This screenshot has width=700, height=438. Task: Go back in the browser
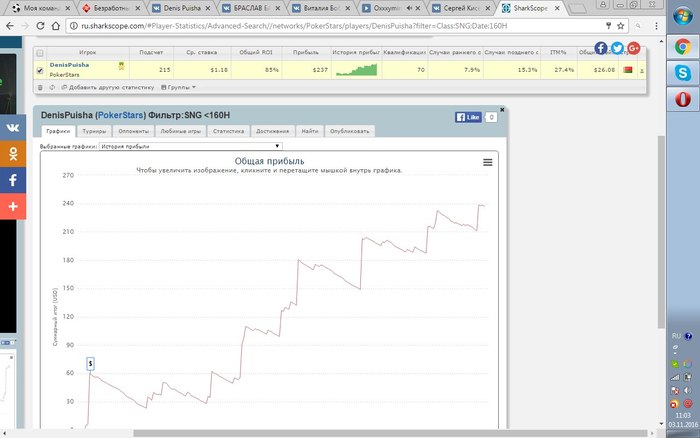[10, 26]
